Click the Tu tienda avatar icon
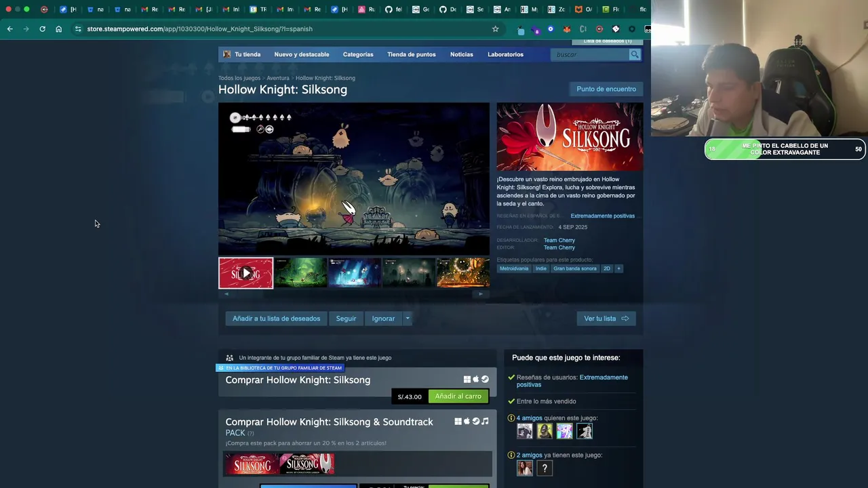 pyautogui.click(x=227, y=54)
